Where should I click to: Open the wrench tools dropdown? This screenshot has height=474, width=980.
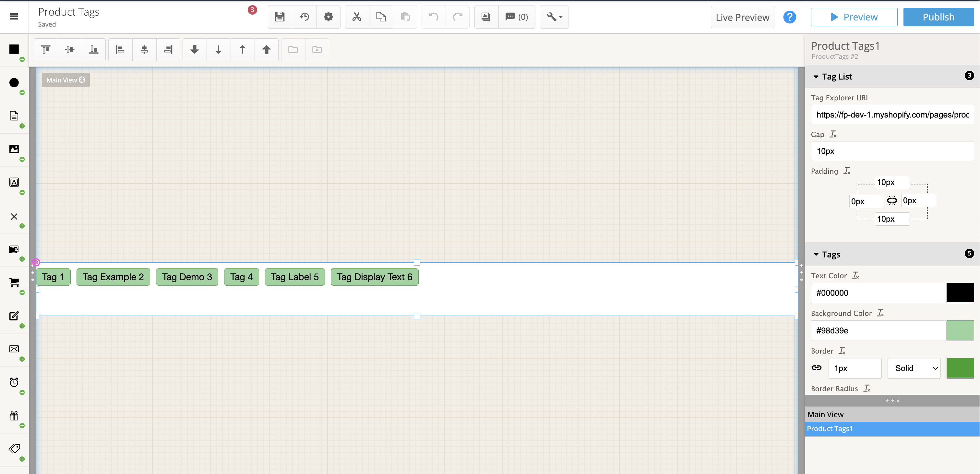point(554,17)
